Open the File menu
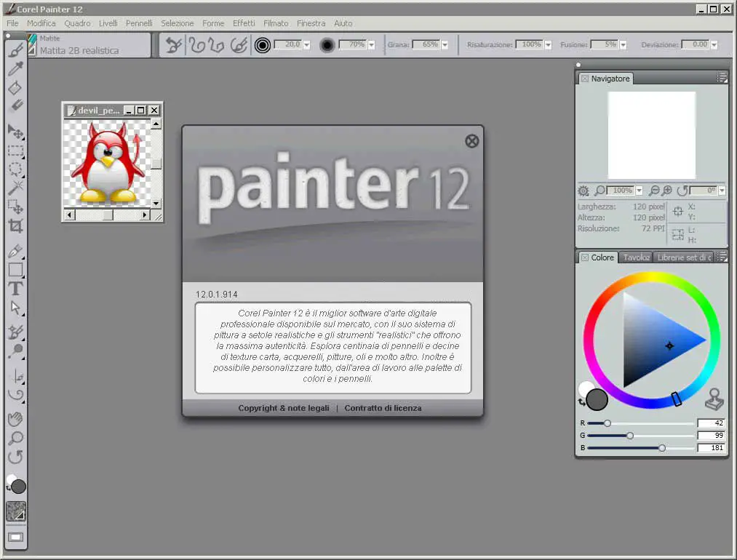This screenshot has width=737, height=560. [12, 23]
